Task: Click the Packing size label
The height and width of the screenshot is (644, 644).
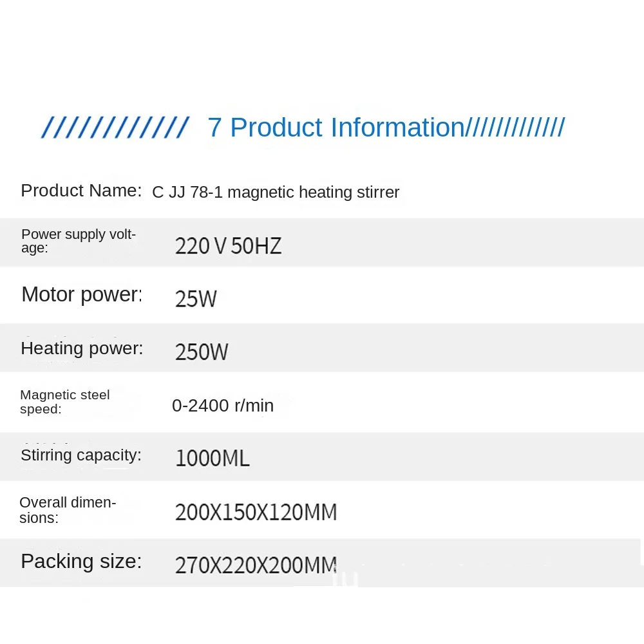Action: (x=81, y=561)
